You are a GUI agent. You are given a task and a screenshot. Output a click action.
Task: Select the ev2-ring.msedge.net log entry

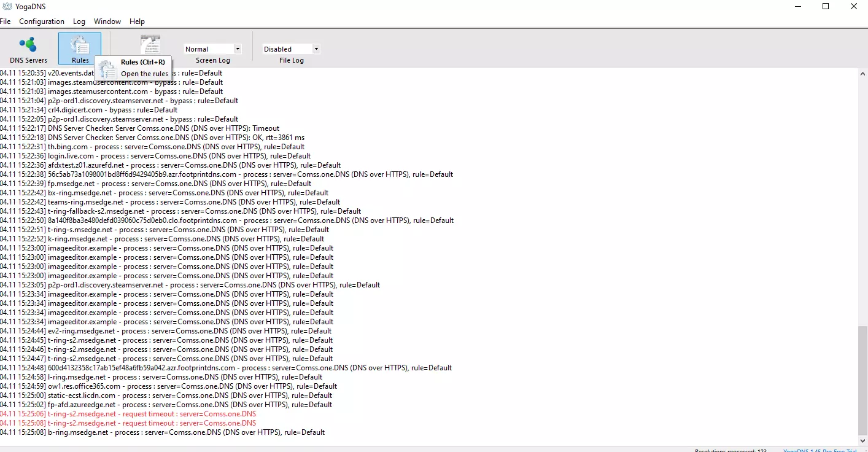tap(166, 331)
